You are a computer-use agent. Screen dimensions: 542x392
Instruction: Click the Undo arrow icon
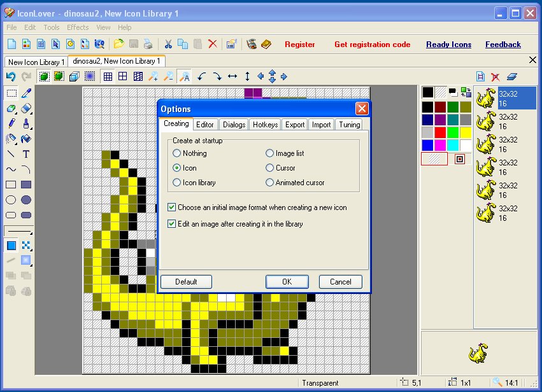tap(11, 76)
